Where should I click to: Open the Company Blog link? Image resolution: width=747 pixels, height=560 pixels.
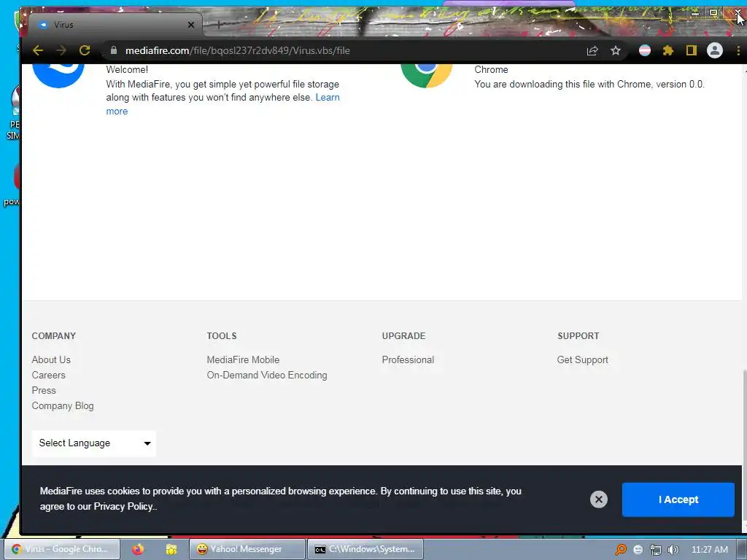[x=63, y=405]
